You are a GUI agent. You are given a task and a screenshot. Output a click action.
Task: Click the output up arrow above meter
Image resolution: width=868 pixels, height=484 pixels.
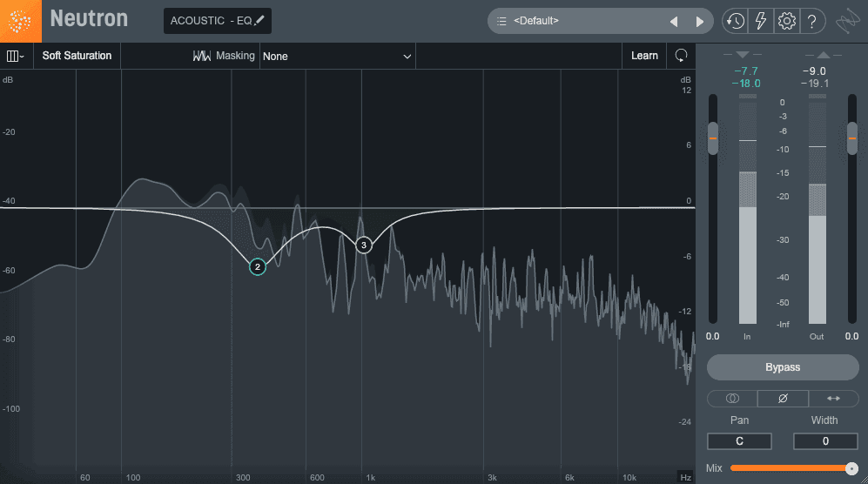[x=823, y=54]
